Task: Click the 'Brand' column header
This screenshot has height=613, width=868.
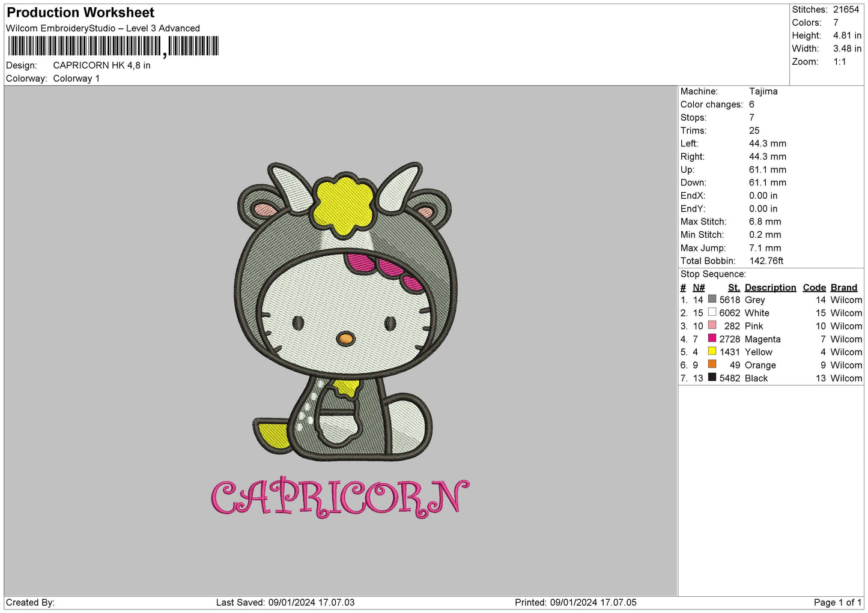Action: click(844, 288)
